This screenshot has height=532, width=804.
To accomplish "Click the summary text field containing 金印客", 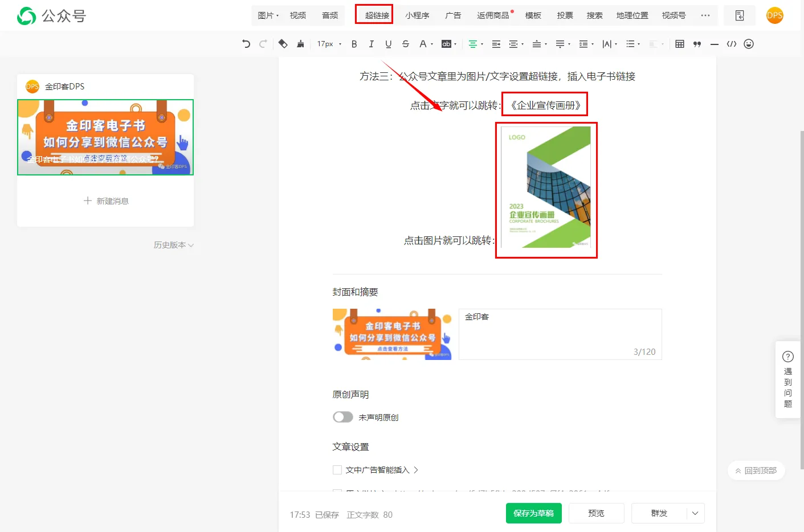I will pos(560,334).
